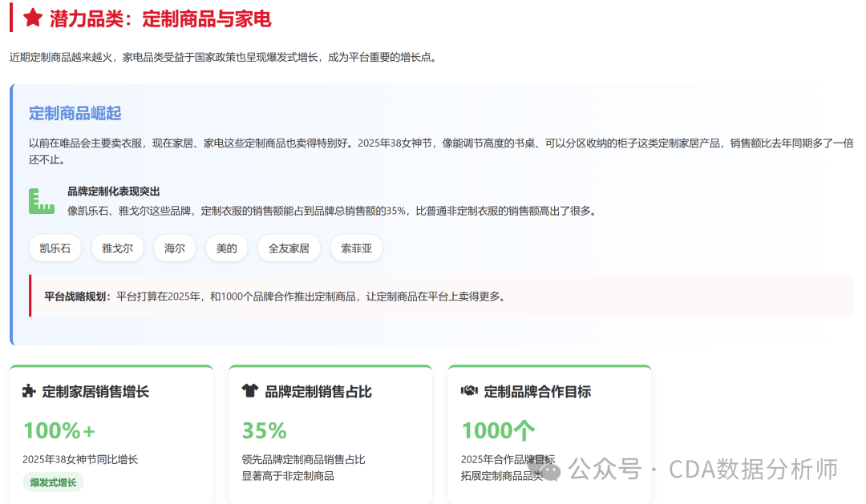Toggle the 海尔 brand filter

click(174, 248)
